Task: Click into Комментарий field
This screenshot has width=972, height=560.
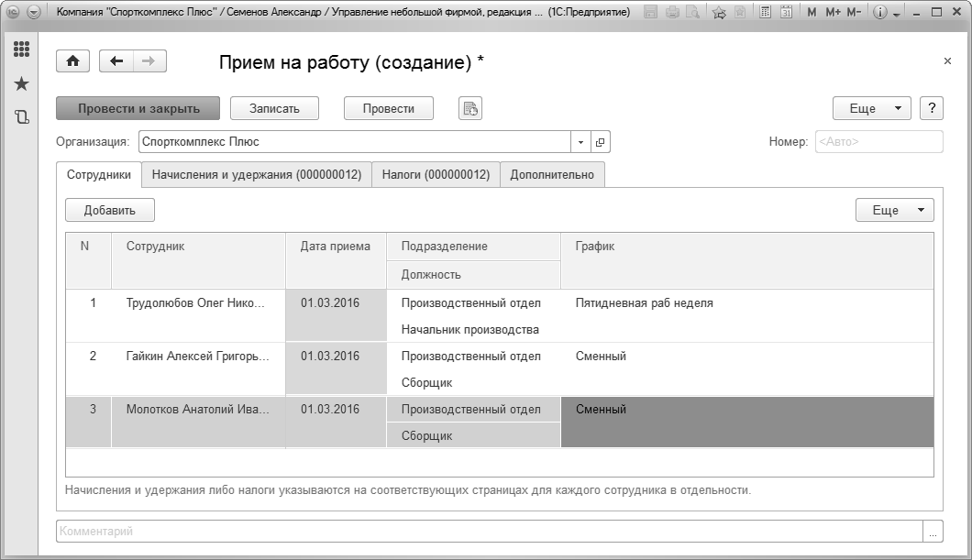Action: 489,531
